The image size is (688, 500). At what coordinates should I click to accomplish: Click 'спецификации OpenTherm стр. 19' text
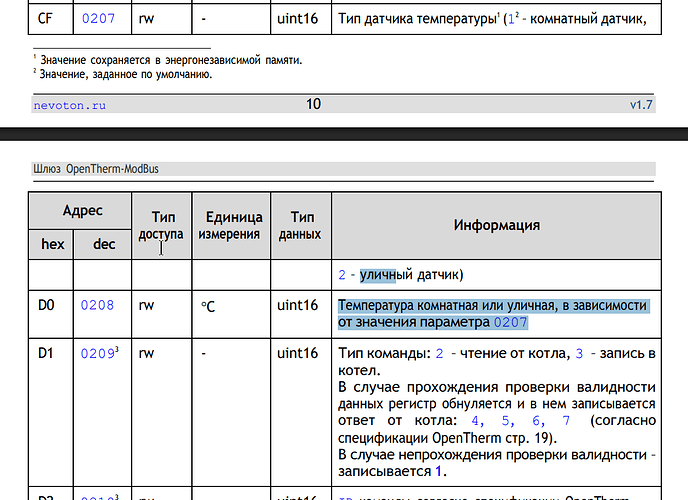[444, 438]
